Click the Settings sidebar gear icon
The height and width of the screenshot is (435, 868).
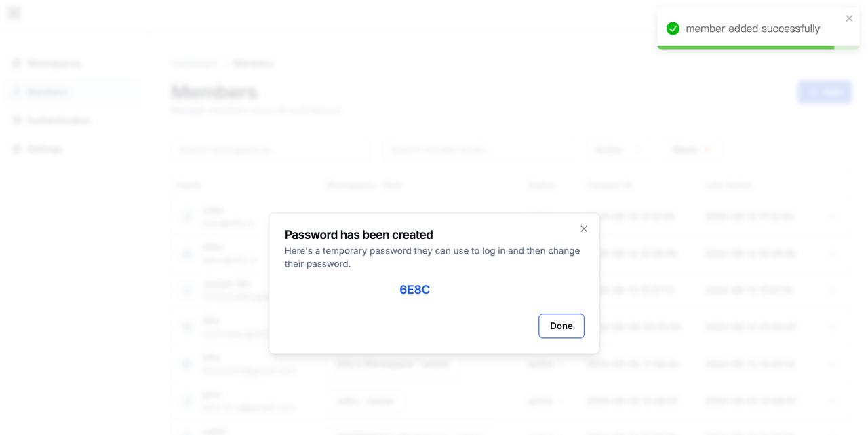coord(17,149)
